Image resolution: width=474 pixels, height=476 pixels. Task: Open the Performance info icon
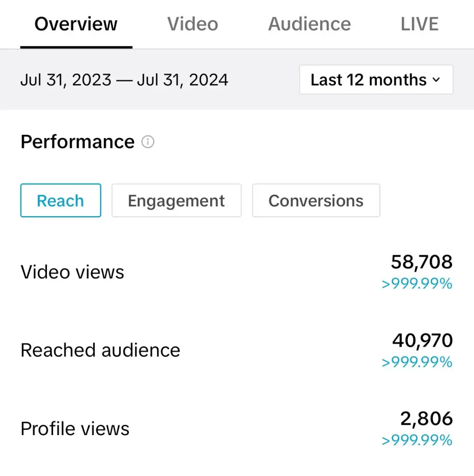click(148, 142)
